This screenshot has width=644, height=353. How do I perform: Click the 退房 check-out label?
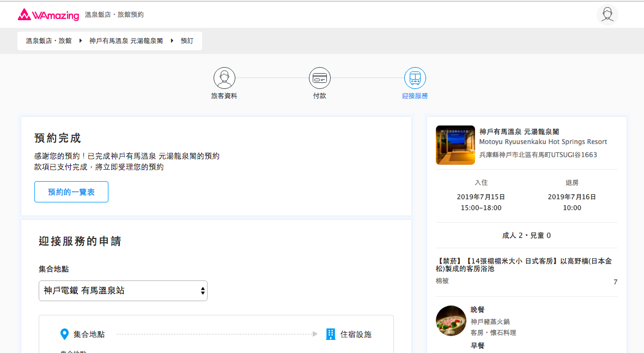[572, 183]
